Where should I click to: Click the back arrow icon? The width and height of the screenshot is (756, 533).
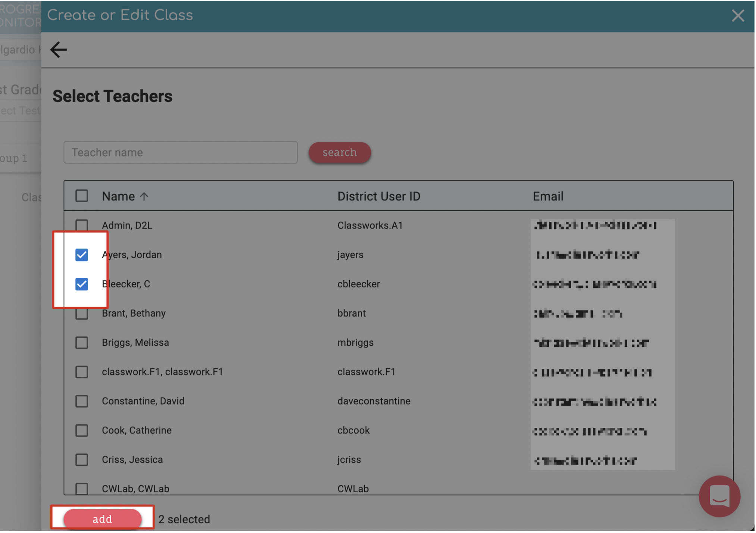point(59,50)
